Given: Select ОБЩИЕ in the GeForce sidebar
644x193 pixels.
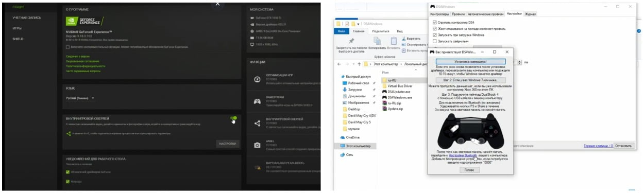Looking at the screenshot, I should pyautogui.click(x=18, y=8).
